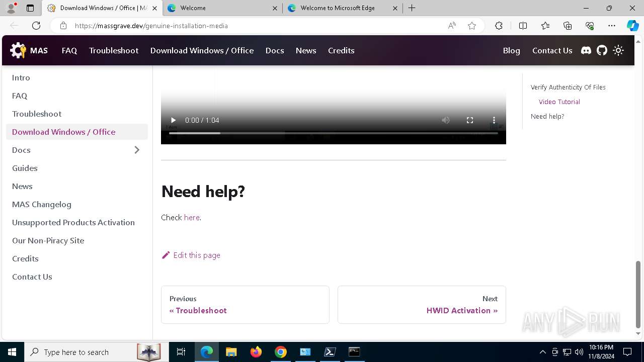Image resolution: width=644 pixels, height=362 pixels.
Task: Open Task View on taskbar
Action: [x=181, y=352]
